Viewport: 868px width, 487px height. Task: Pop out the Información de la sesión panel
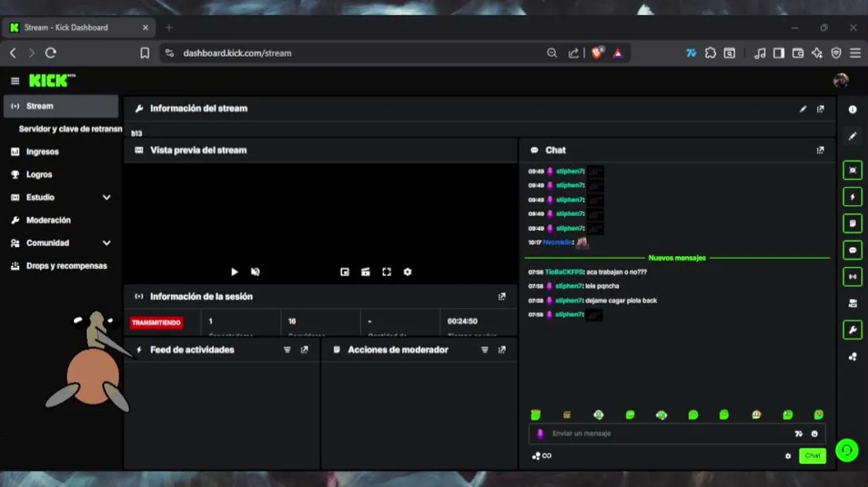(502, 296)
